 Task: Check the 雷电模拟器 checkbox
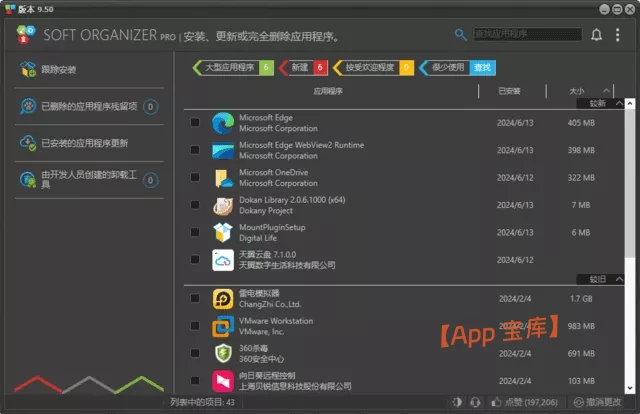pos(195,298)
